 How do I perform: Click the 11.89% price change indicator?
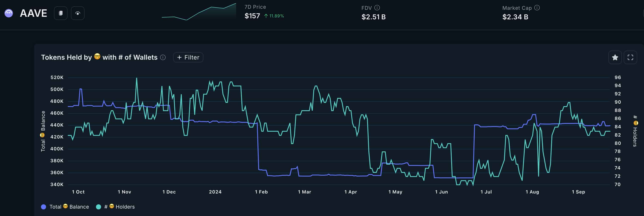(274, 16)
